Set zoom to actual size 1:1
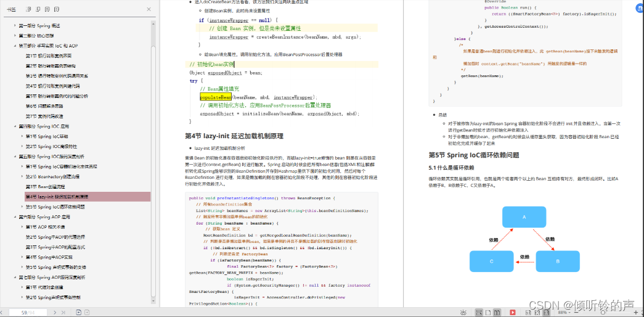 pyautogui.click(x=528, y=313)
